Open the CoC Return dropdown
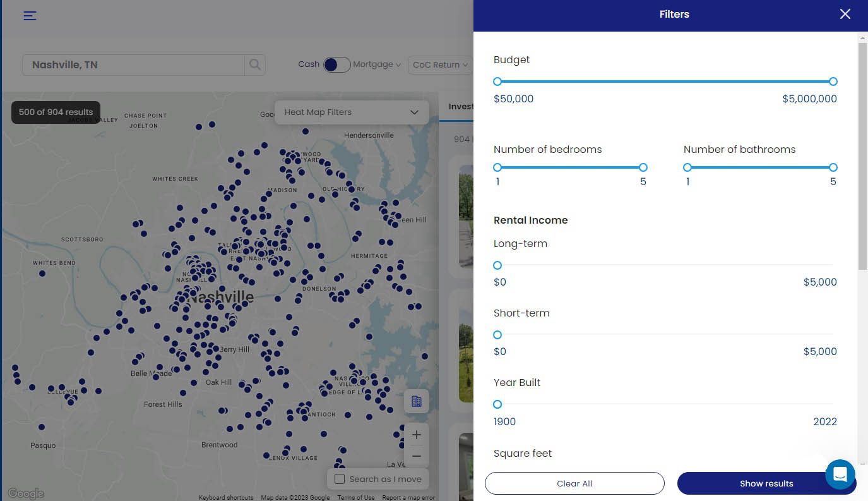 click(440, 64)
